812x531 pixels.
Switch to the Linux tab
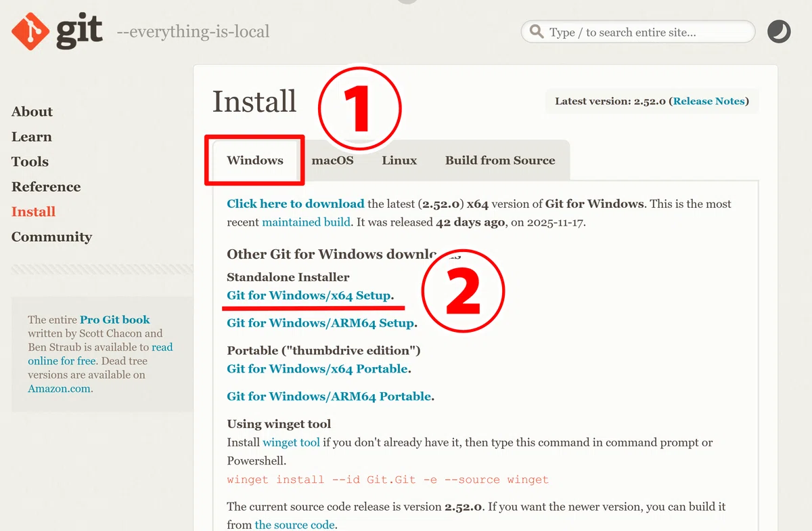tap(399, 161)
